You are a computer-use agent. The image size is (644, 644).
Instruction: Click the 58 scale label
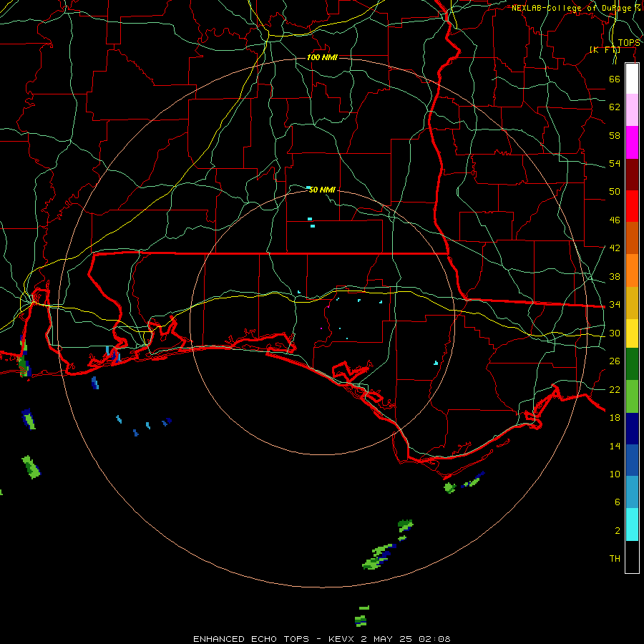(615, 135)
